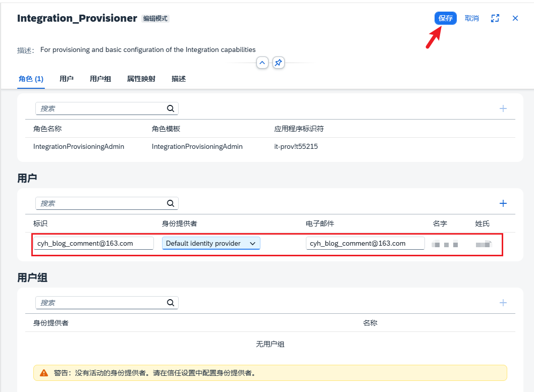Click the user 标识 input field
534x392 pixels.
(93, 243)
